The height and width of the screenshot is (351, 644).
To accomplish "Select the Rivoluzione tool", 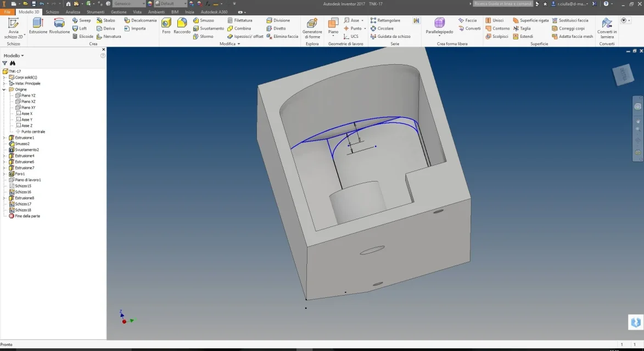I will pyautogui.click(x=59, y=25).
